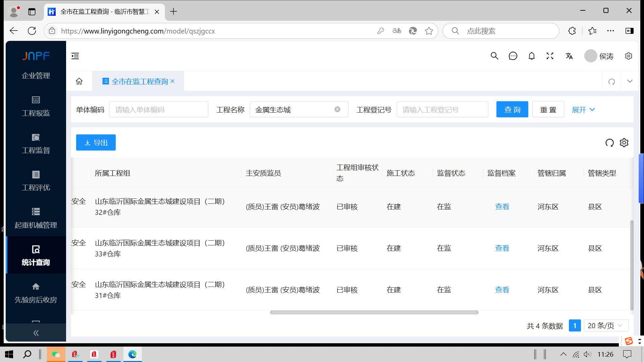Open table column settings gear icon
The height and width of the screenshot is (362, 644).
[624, 143]
